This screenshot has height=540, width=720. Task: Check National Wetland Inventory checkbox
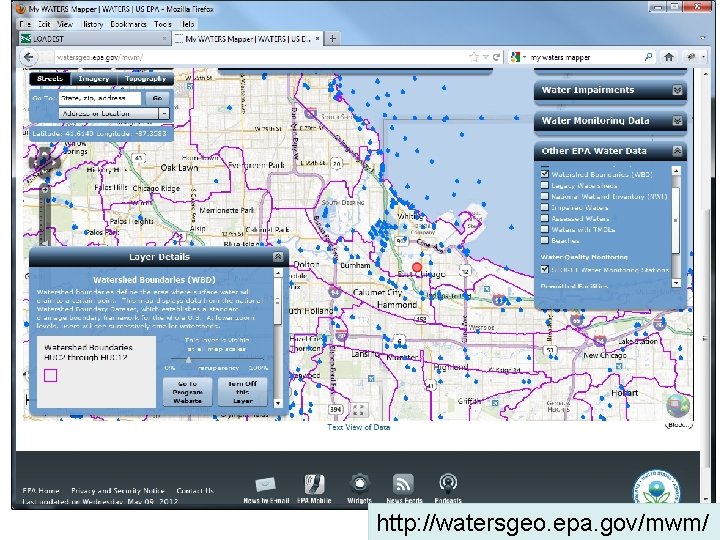tap(545, 196)
